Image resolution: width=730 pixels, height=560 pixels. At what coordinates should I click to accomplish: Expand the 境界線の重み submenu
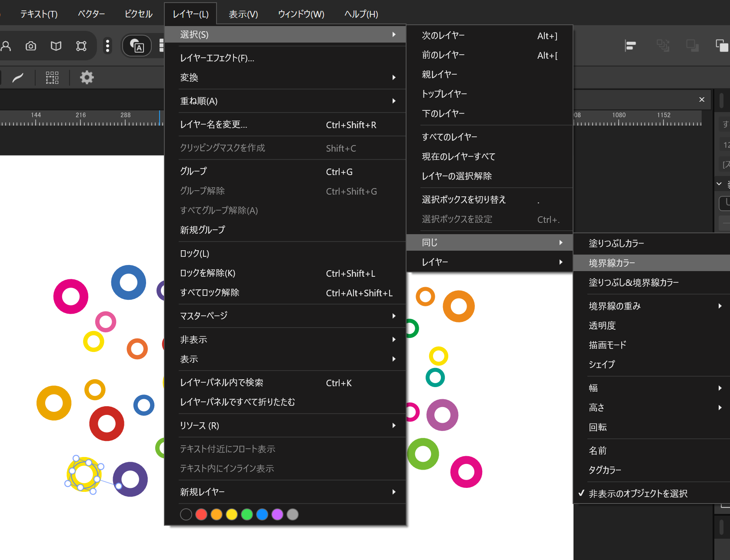click(x=651, y=306)
